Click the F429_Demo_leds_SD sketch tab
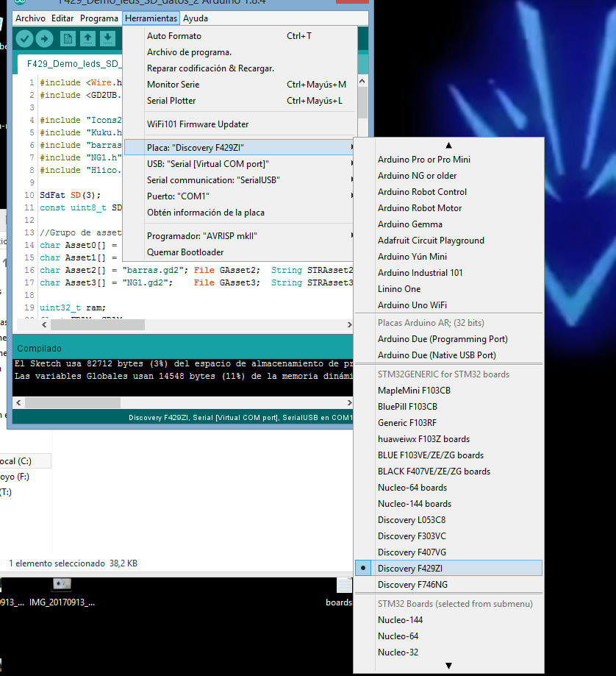The width and height of the screenshot is (616, 676). (71, 64)
